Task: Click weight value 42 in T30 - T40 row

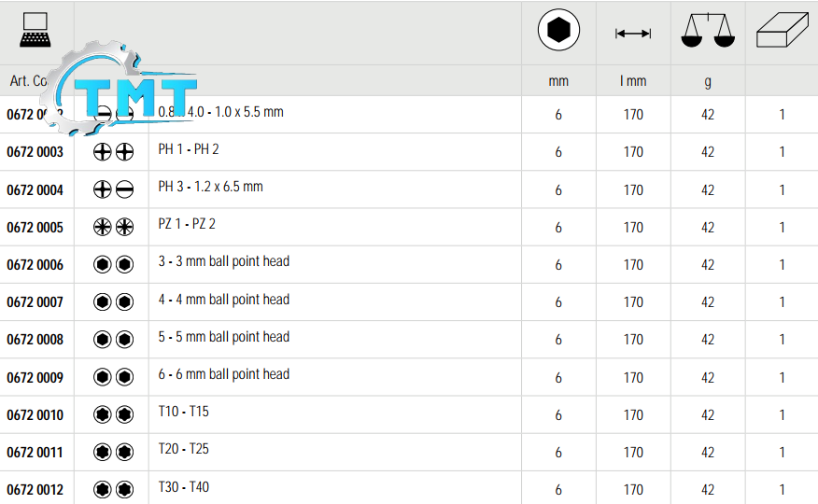Action: click(x=708, y=490)
